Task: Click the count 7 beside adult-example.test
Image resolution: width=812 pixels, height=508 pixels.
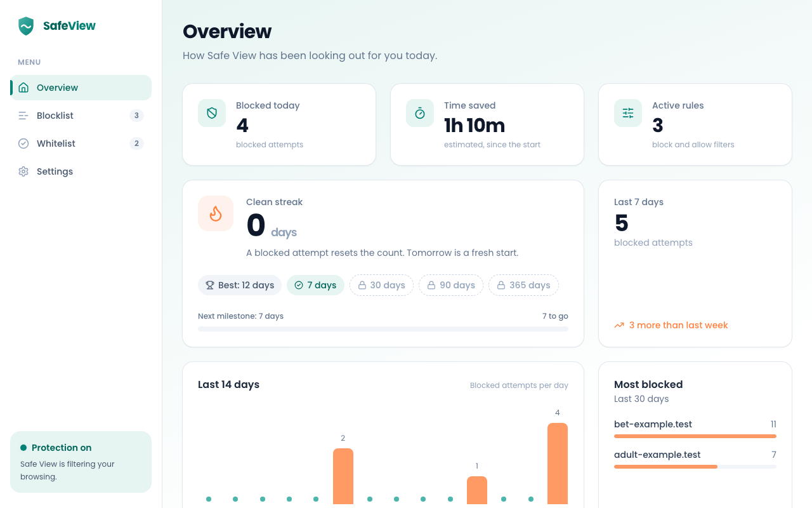Action: point(774,455)
